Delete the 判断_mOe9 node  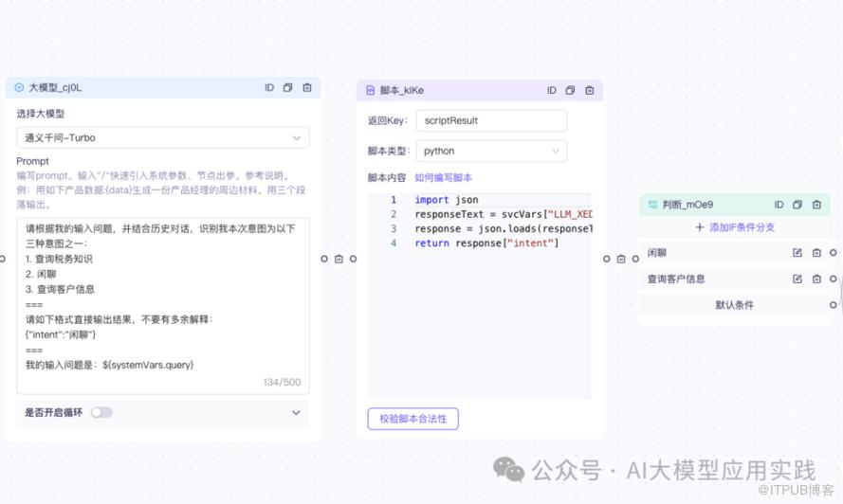tap(816, 205)
